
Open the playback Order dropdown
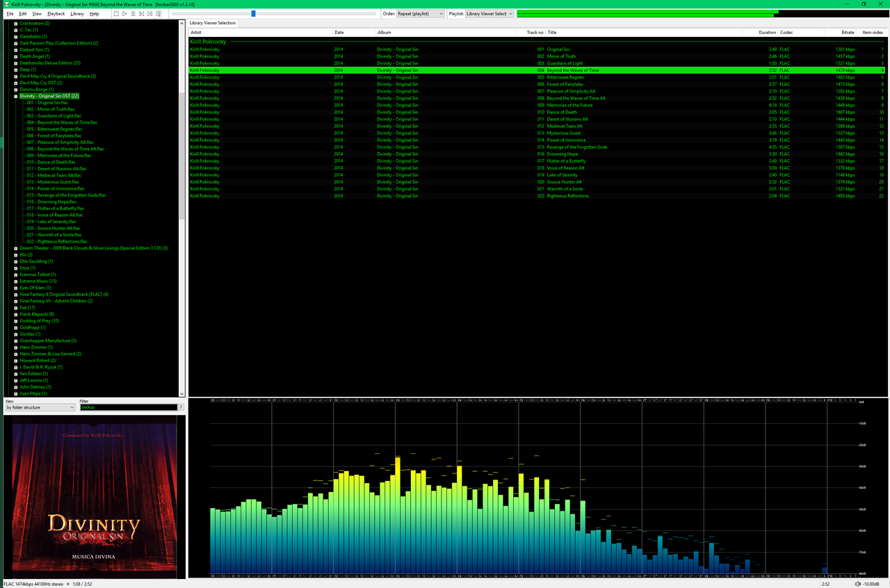pos(421,13)
